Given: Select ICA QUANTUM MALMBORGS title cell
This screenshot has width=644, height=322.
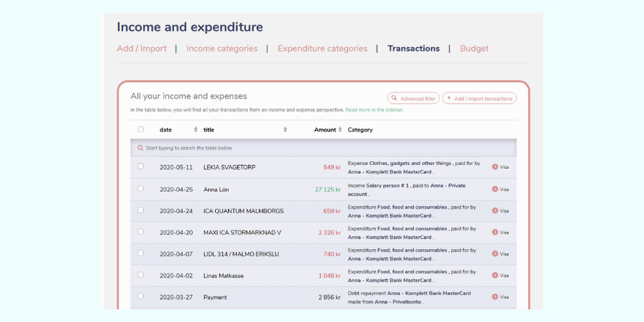Looking at the screenshot, I should tap(243, 211).
